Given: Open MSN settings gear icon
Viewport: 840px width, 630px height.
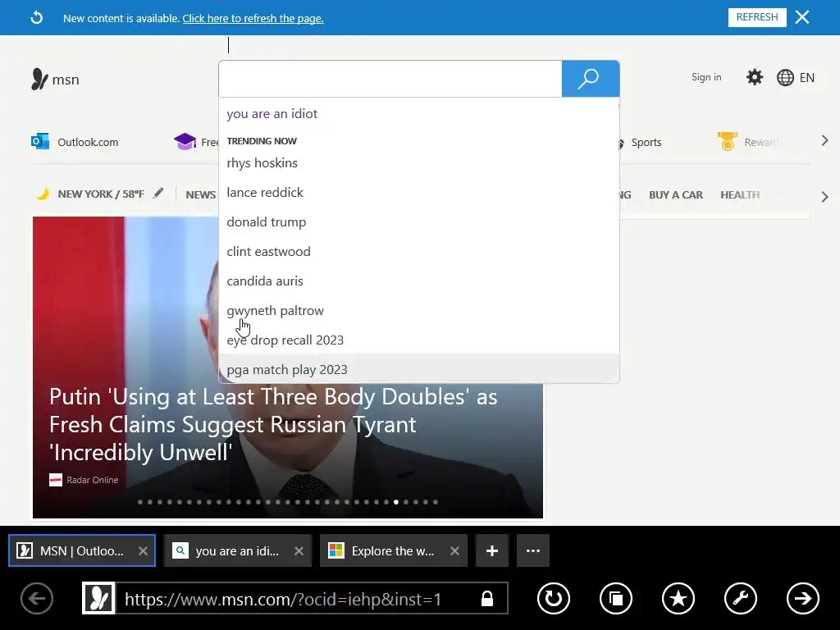Looking at the screenshot, I should 755,77.
